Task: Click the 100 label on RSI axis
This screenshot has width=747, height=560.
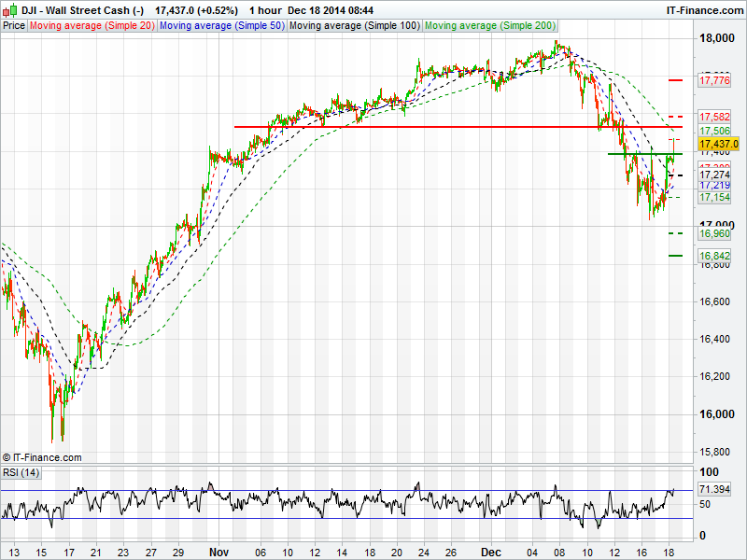Action: (x=709, y=472)
